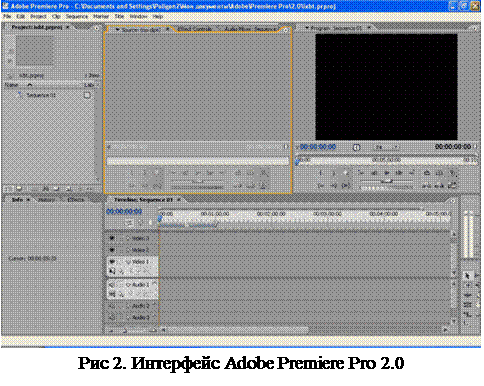Click Set Out Point in Program monitor
484x386 pixels.
click(333, 173)
